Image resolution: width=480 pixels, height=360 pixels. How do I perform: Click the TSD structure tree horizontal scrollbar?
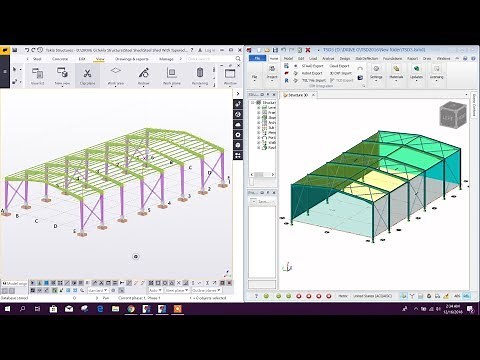tap(262, 174)
